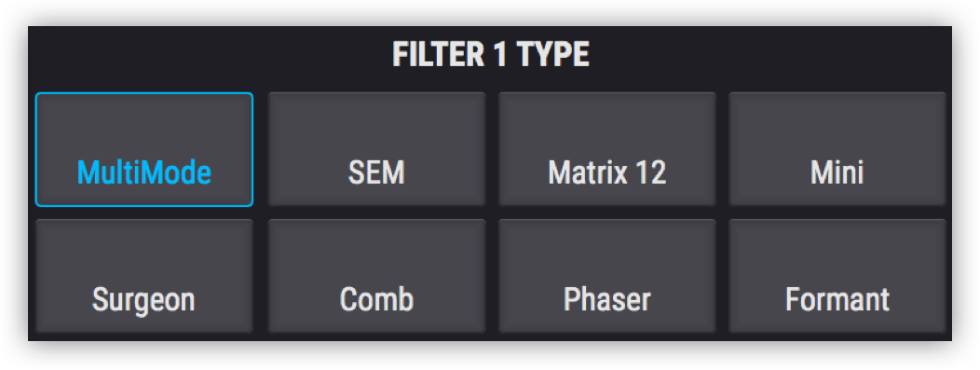
Task: Set Filter 1 to SEM
Action: tap(376, 149)
